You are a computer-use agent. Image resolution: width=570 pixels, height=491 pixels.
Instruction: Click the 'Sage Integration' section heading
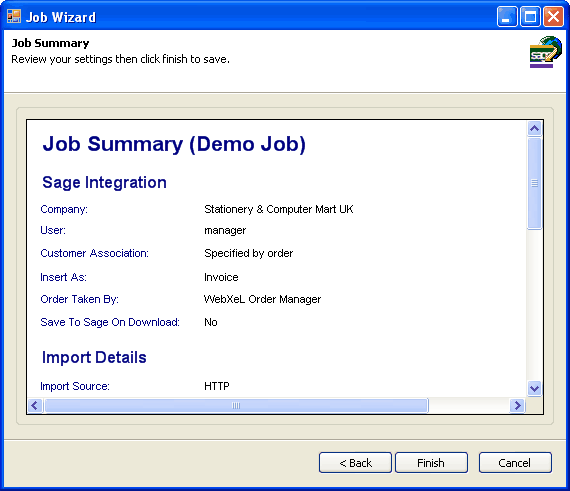pos(104,182)
